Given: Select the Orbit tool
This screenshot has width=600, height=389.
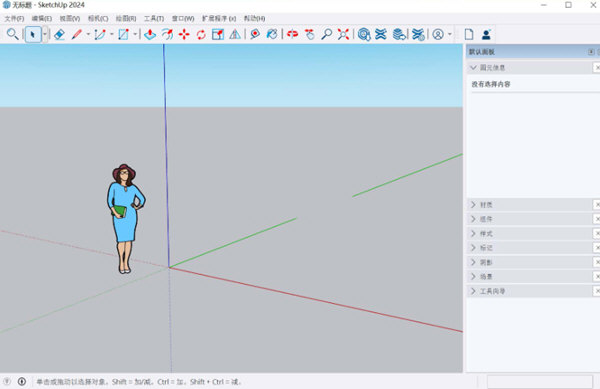Looking at the screenshot, I should (x=293, y=34).
